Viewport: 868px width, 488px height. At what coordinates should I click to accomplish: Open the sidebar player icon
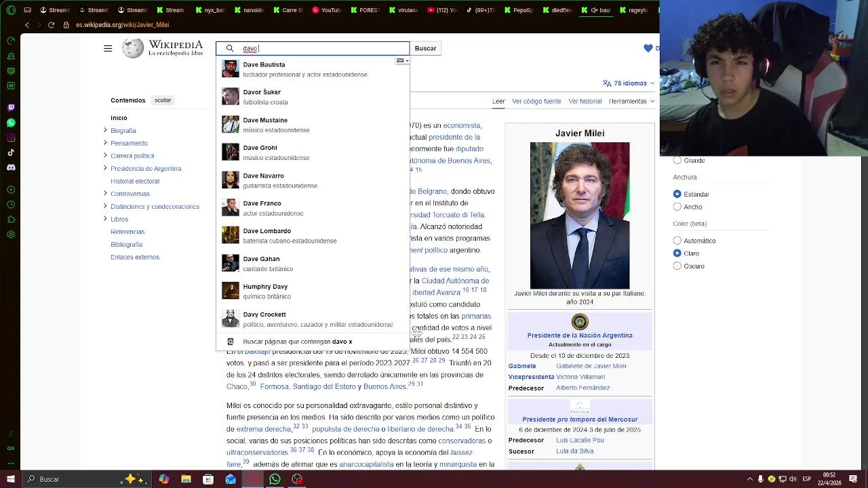click(11, 190)
